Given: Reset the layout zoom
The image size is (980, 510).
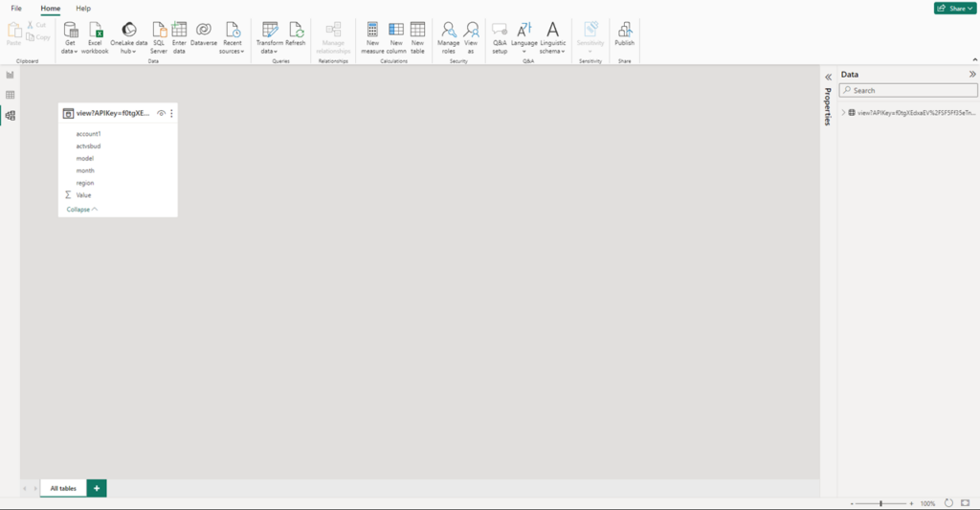Looking at the screenshot, I should click(948, 503).
